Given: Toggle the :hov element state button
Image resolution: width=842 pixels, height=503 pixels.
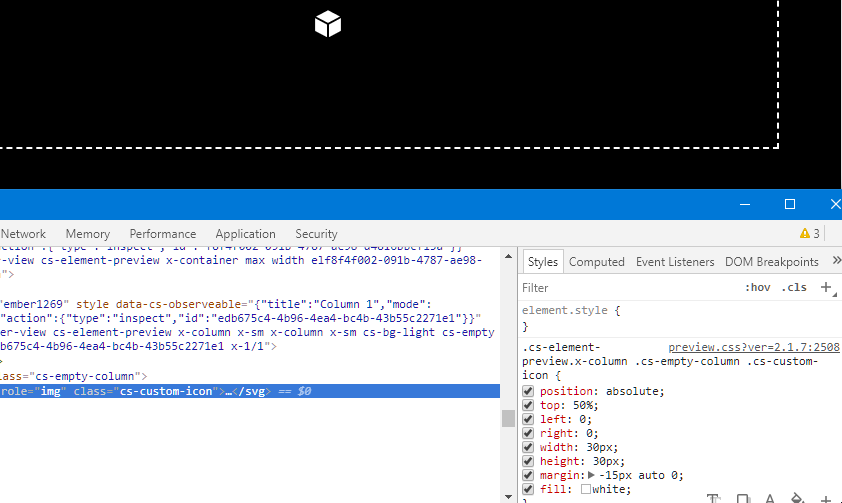Looking at the screenshot, I should (x=757, y=288).
